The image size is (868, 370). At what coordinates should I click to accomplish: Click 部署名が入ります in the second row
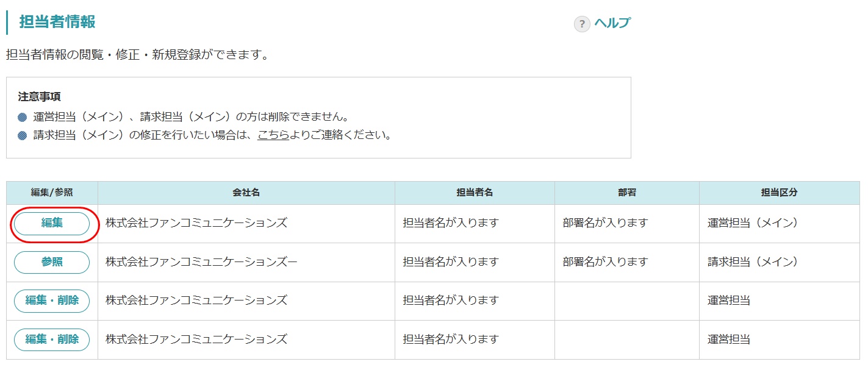(605, 262)
